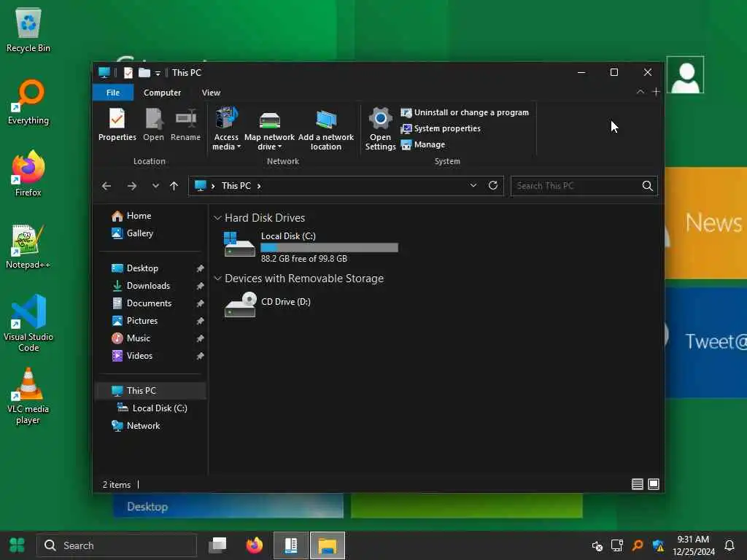Viewport: 747px width, 560px height.
Task: Open the Quick Access Toolbar customize dropdown
Action: tap(158, 74)
